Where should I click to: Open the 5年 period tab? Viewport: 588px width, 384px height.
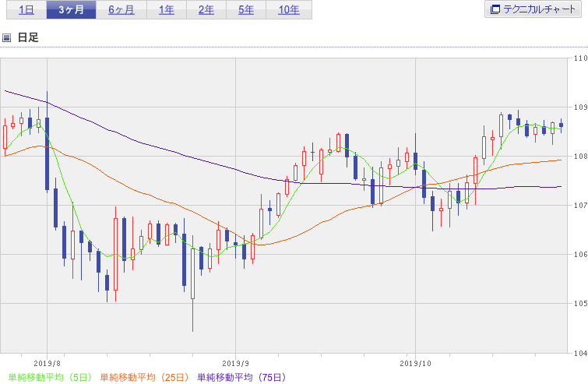click(x=246, y=10)
